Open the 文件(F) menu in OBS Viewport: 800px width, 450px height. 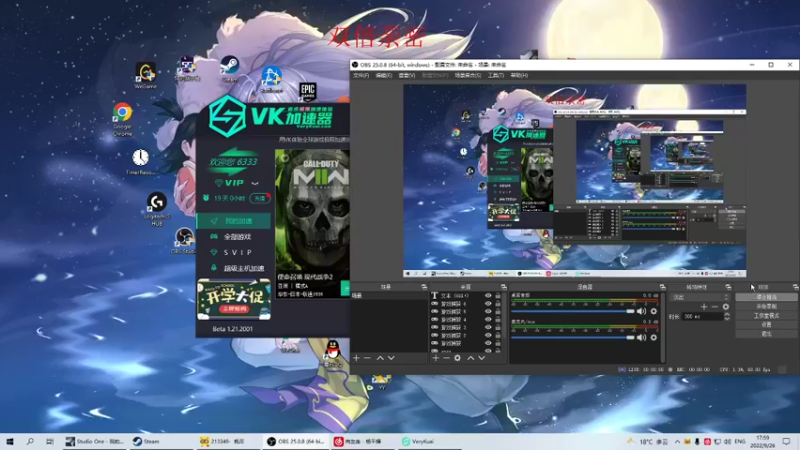tap(361, 76)
